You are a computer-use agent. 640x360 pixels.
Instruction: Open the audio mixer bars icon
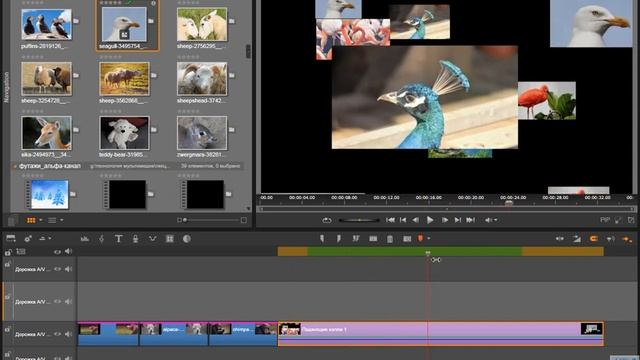85,239
